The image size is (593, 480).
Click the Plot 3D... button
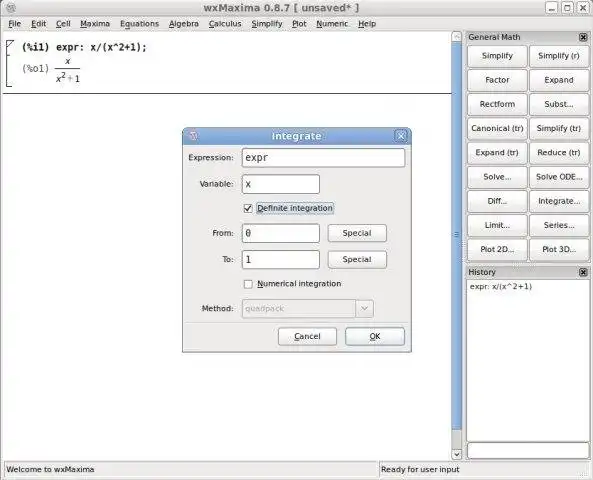559,249
